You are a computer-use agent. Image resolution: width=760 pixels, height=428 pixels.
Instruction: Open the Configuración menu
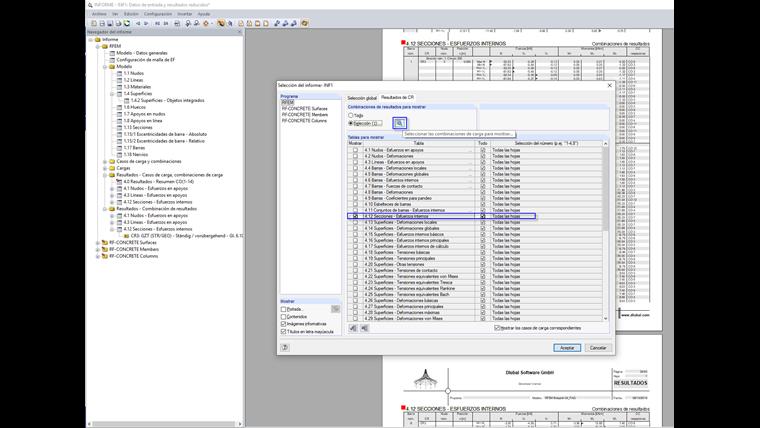(x=158, y=14)
